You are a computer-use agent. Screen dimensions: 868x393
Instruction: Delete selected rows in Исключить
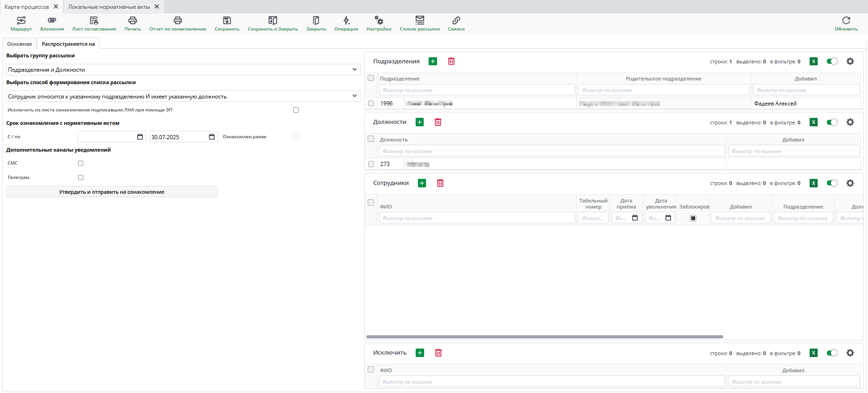438,353
